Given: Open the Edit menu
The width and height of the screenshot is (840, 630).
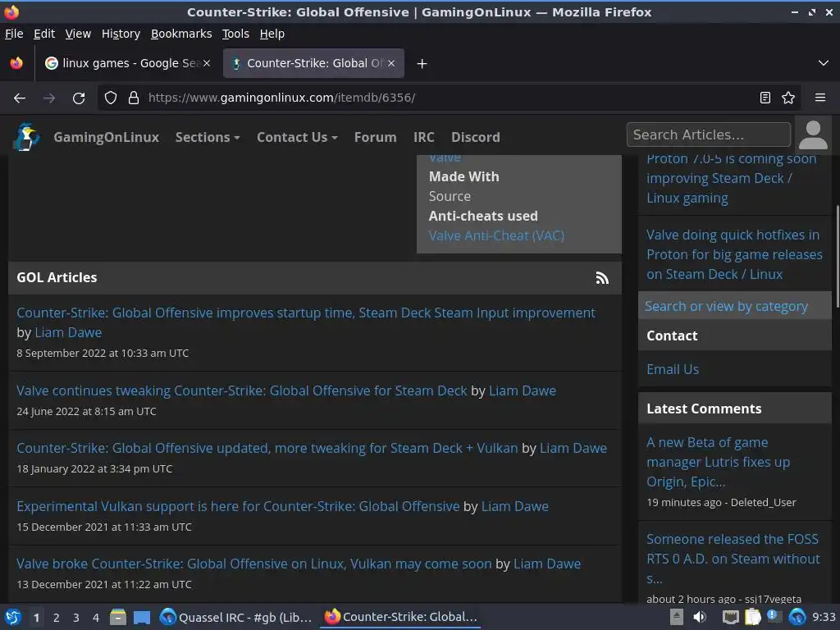Looking at the screenshot, I should click(x=44, y=34).
